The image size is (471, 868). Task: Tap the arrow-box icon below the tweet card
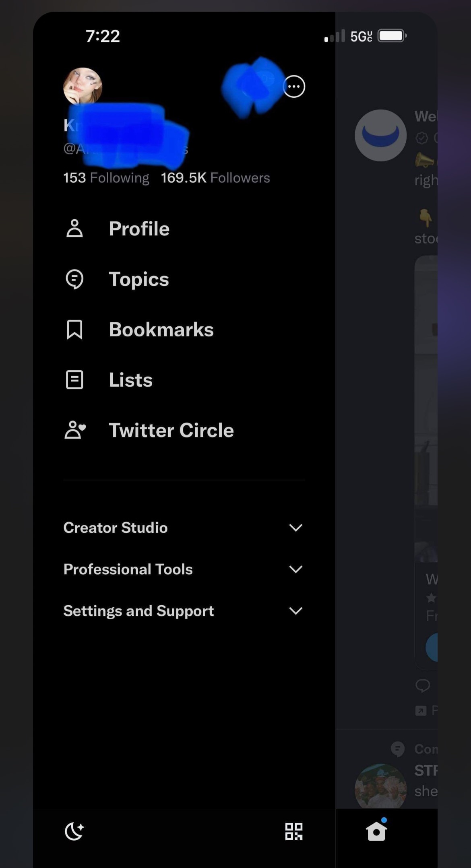pyautogui.click(x=421, y=711)
